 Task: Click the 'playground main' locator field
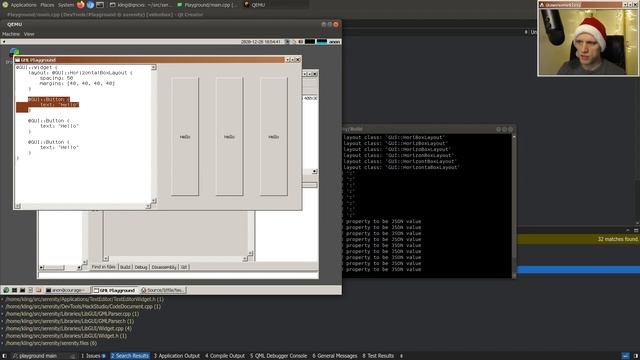[x=43, y=356]
